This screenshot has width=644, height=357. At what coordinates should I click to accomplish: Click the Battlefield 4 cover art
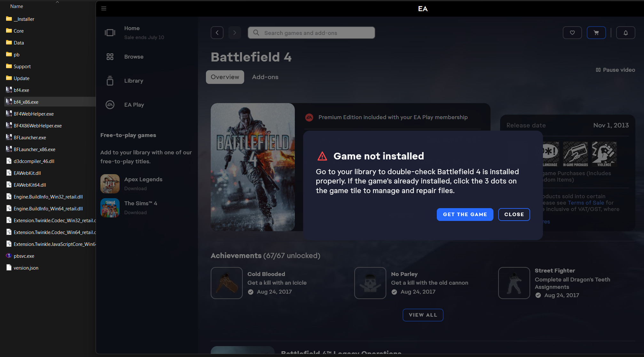(253, 167)
